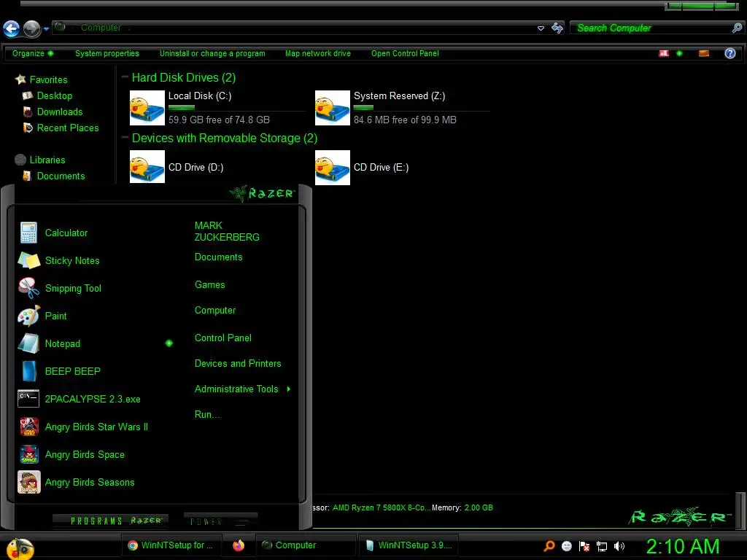The width and height of the screenshot is (747, 560).
Task: Select Map network drive
Action: [318, 53]
